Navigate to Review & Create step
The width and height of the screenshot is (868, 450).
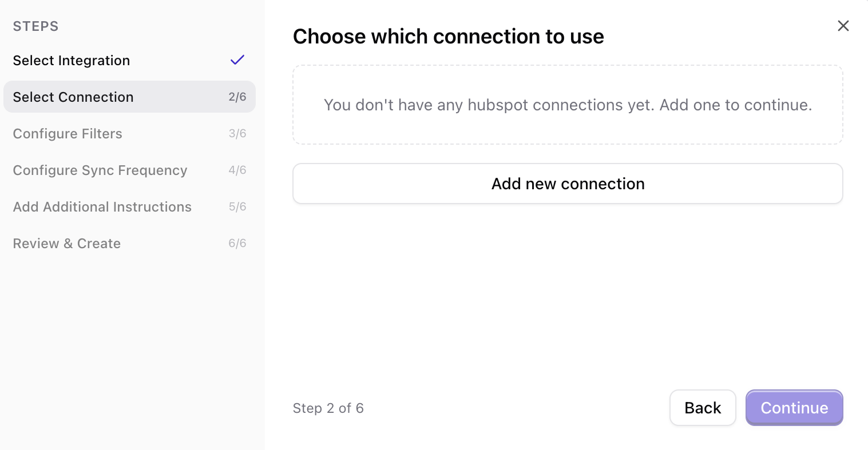pos(66,243)
